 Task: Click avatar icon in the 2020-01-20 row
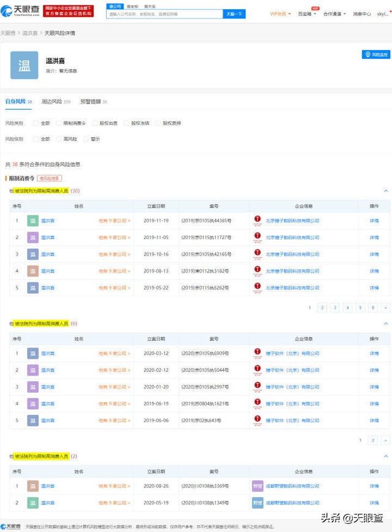(x=33, y=387)
